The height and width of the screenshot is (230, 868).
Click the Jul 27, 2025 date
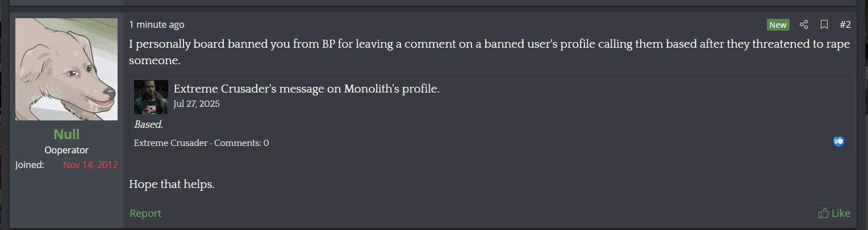[197, 104]
